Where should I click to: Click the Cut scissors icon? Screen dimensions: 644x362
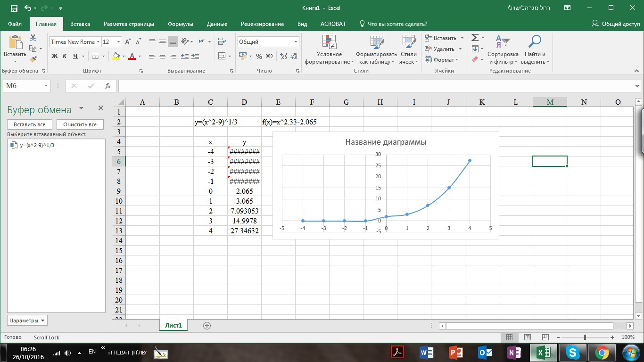[33, 38]
